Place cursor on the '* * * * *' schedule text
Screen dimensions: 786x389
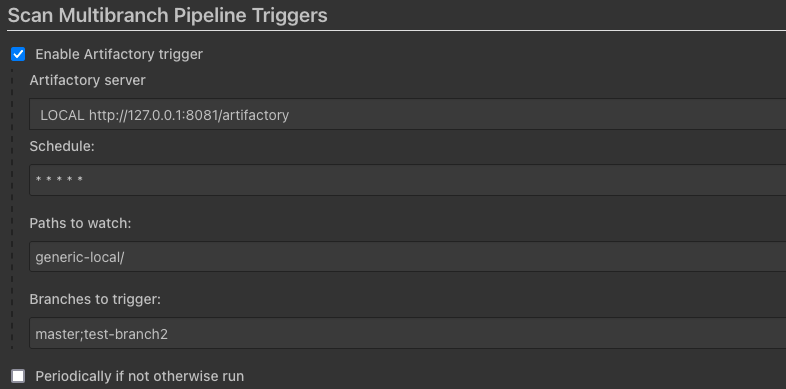[59, 179]
